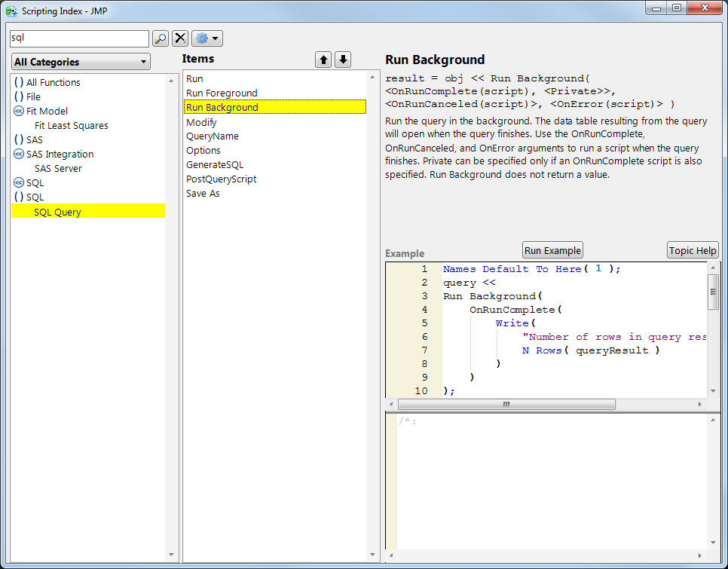The height and width of the screenshot is (569, 728).
Task: Click in the sql search field
Action: (x=79, y=38)
